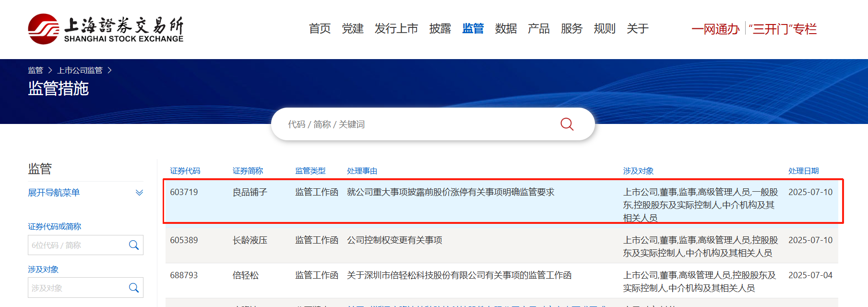
Task: Click the 涉及对象 column header
Action: [x=639, y=171]
